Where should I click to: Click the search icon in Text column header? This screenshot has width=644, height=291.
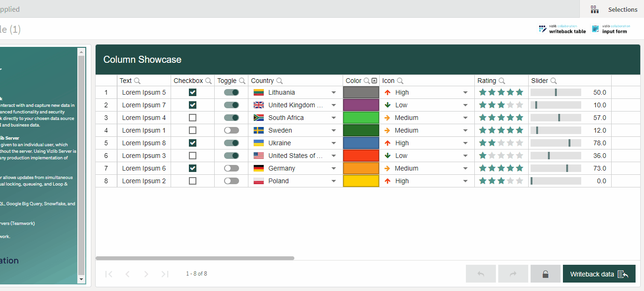coord(137,81)
